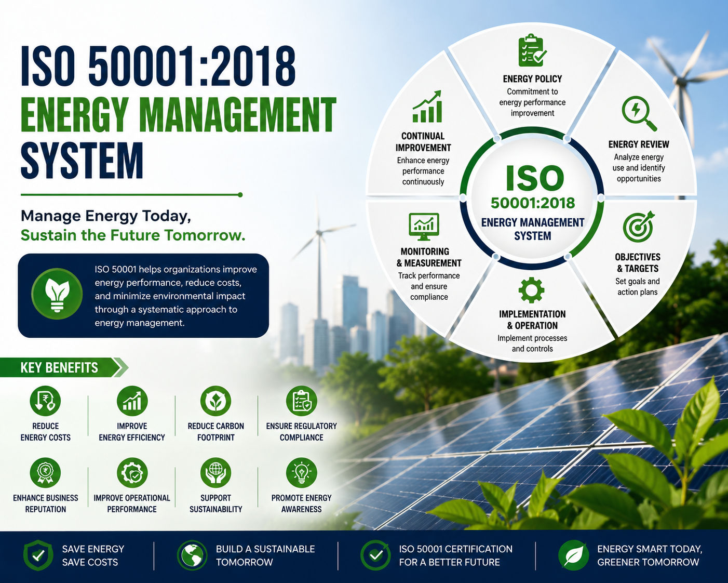Click the Support Sustainability globe hands icon

click(215, 473)
